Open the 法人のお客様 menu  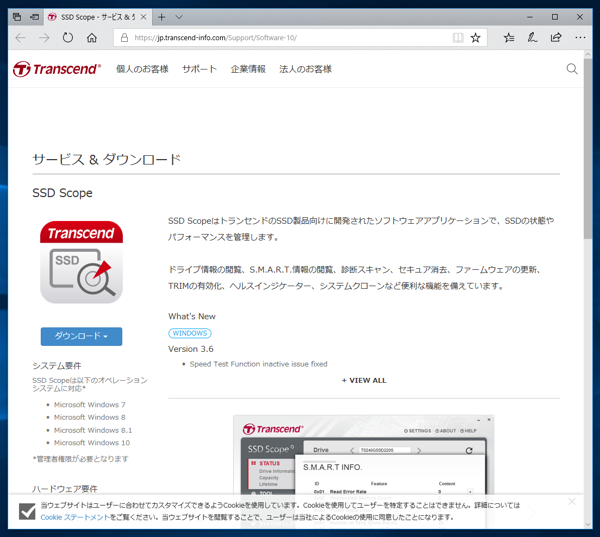click(305, 69)
